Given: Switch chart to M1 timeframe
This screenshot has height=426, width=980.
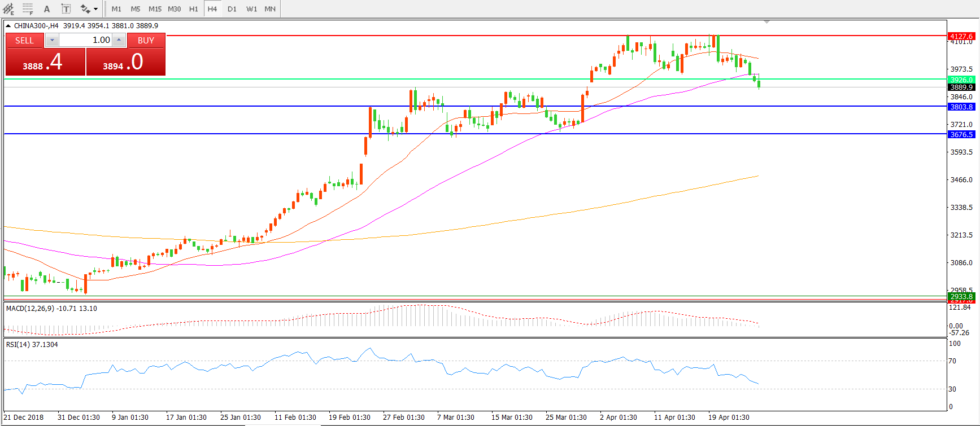Looking at the screenshot, I should [116, 9].
